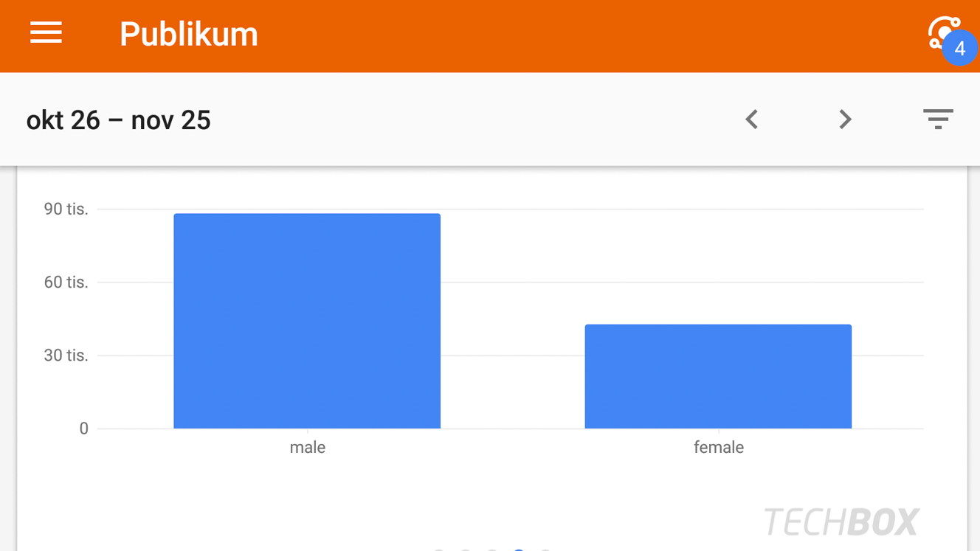The image size is (980, 551).
Task: Click the TECHBOX watermark logo
Action: coord(841,522)
